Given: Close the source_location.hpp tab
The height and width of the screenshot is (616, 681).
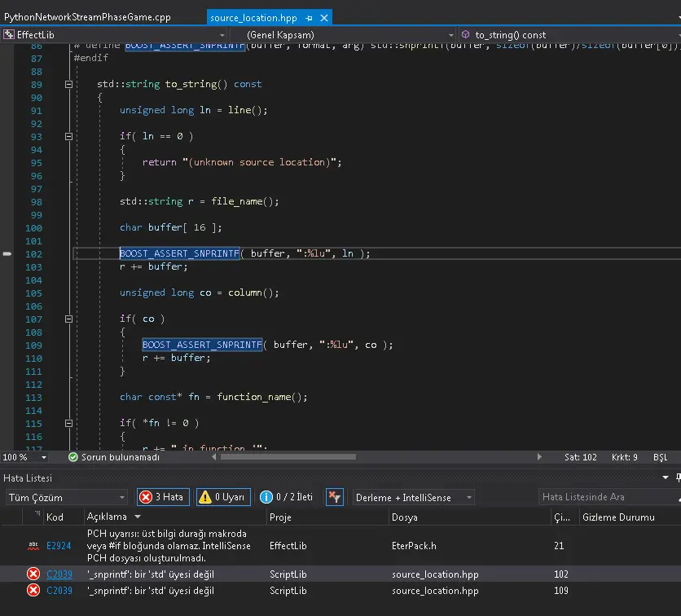Looking at the screenshot, I should pos(323,17).
